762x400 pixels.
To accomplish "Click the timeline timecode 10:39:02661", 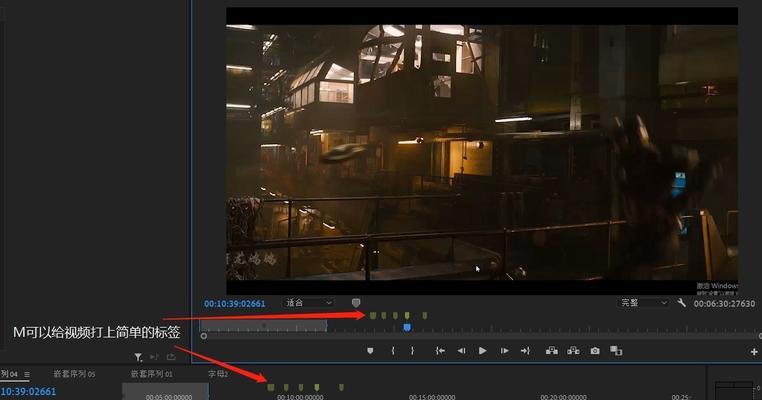I will [x=28, y=391].
